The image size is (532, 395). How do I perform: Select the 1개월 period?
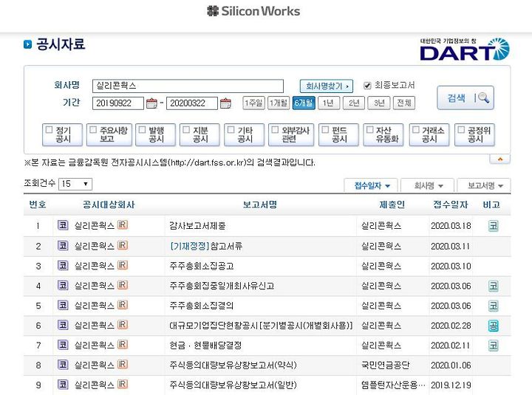[279, 103]
